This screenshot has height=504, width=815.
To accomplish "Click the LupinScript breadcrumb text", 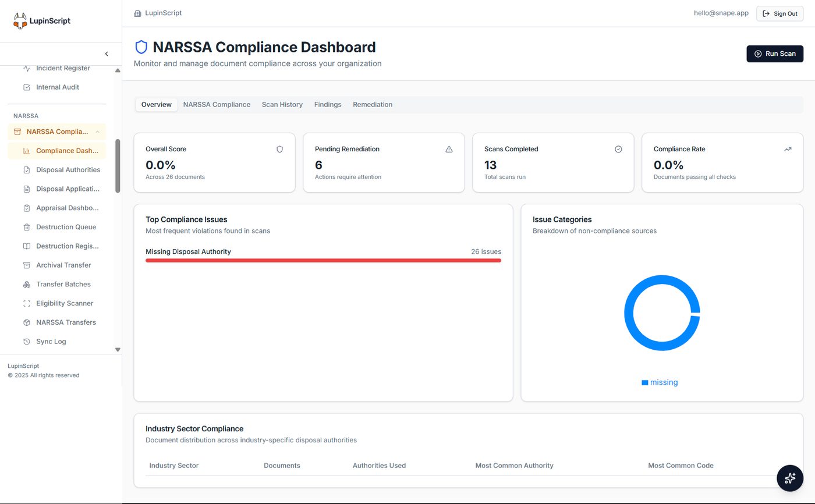I will pos(163,13).
